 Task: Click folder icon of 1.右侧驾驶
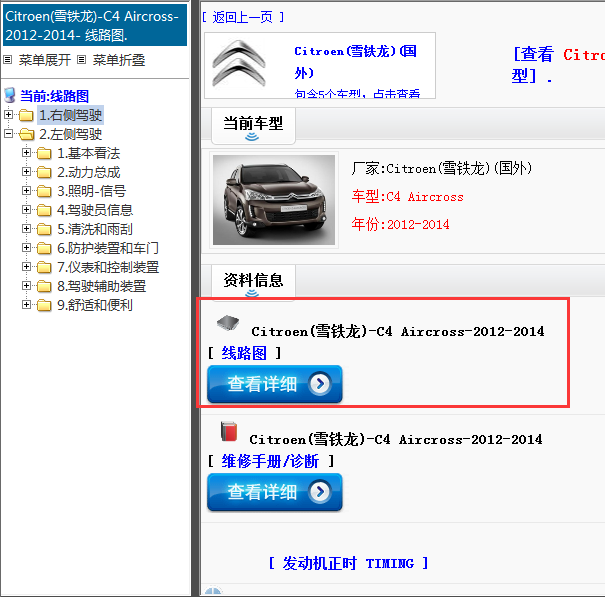tap(26, 115)
